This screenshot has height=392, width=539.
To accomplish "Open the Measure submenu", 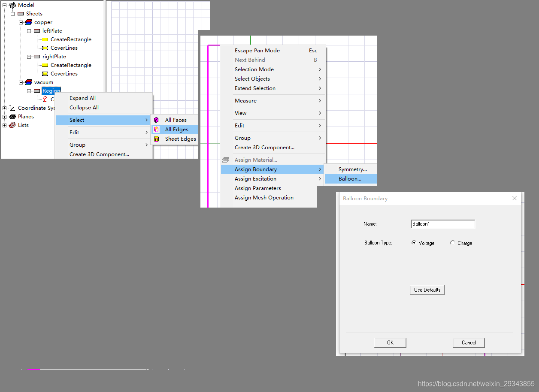I will click(x=273, y=101).
